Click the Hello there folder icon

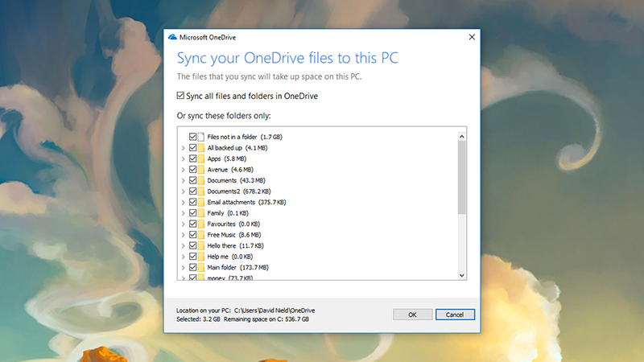(x=200, y=245)
